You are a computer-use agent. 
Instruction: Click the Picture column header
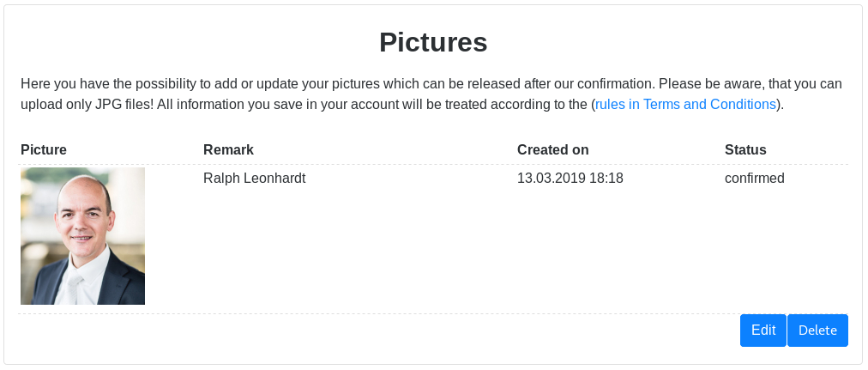coord(44,149)
